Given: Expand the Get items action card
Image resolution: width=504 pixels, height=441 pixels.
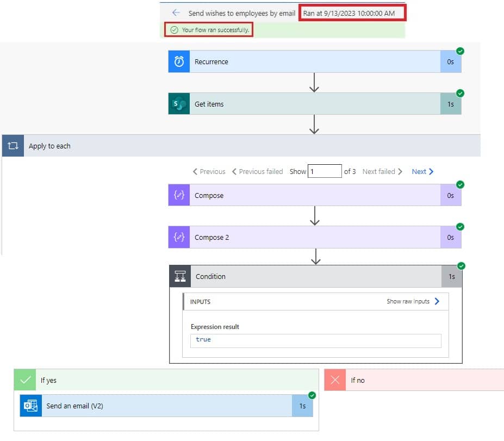Looking at the screenshot, I should click(315, 104).
